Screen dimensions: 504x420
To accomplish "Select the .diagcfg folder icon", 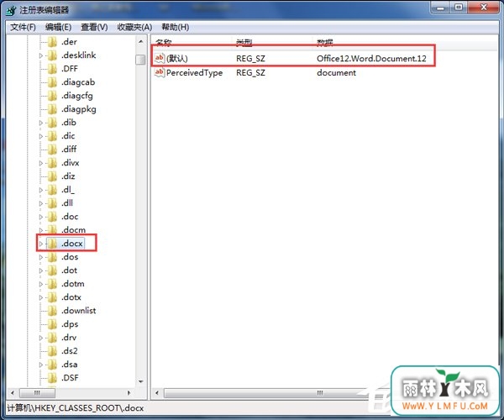I will 52,96.
